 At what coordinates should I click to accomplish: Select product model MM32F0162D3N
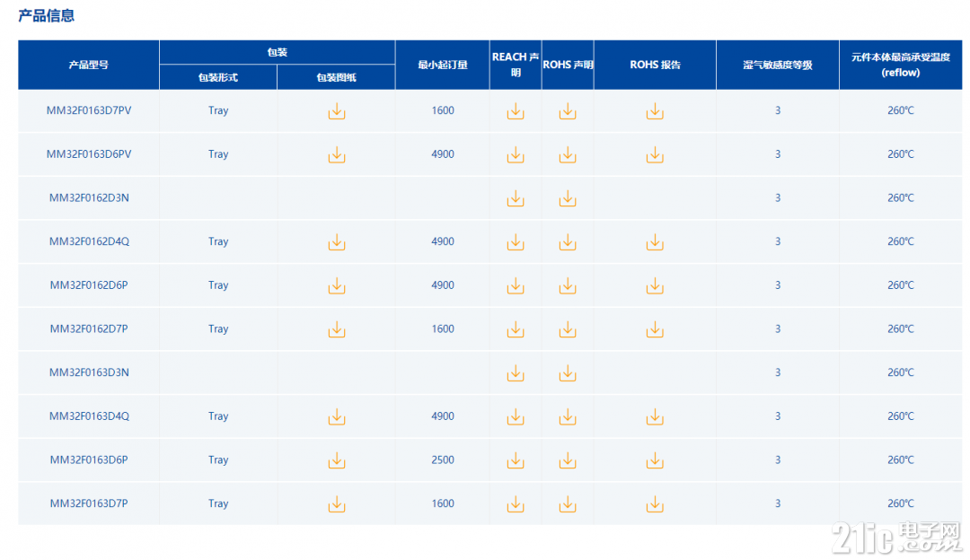coord(89,197)
